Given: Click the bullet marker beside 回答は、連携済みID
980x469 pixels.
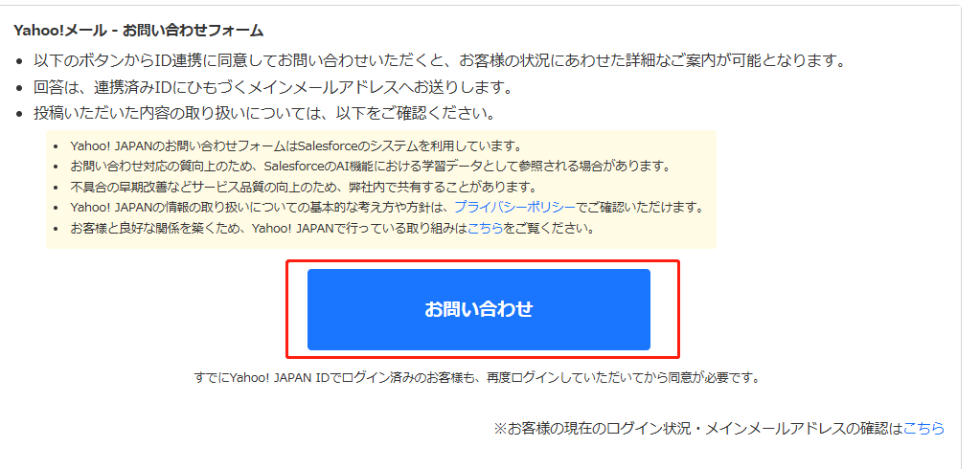Looking at the screenshot, I should pos(20,88).
